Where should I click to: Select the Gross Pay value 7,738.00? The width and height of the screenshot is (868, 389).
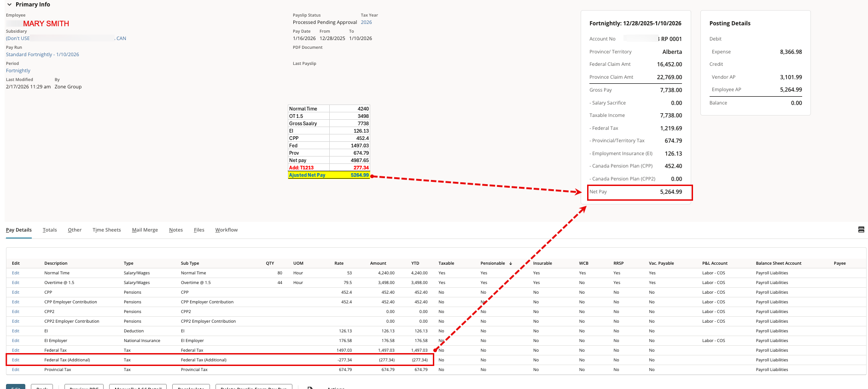click(x=671, y=90)
